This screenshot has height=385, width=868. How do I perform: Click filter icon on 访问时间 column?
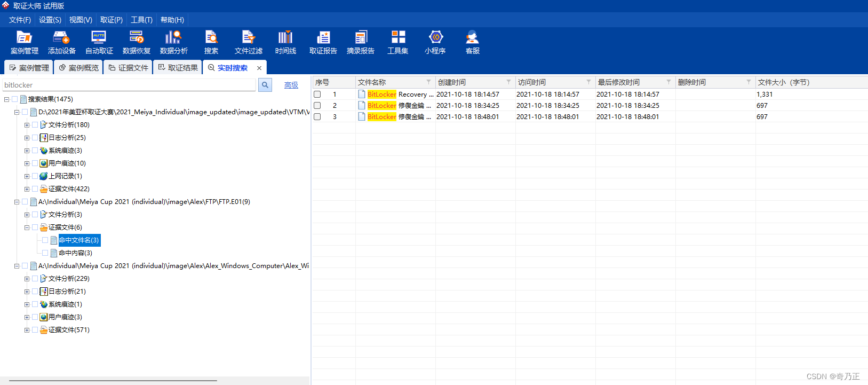tap(588, 82)
